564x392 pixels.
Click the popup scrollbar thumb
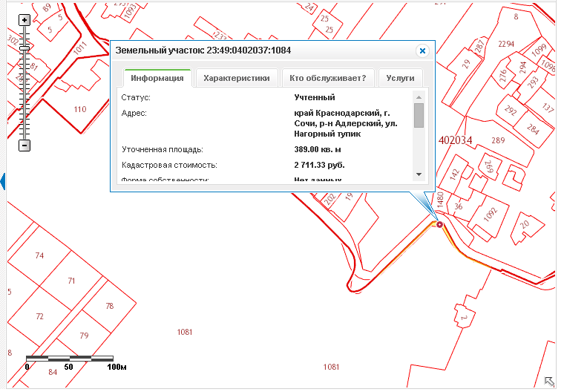[419, 116]
